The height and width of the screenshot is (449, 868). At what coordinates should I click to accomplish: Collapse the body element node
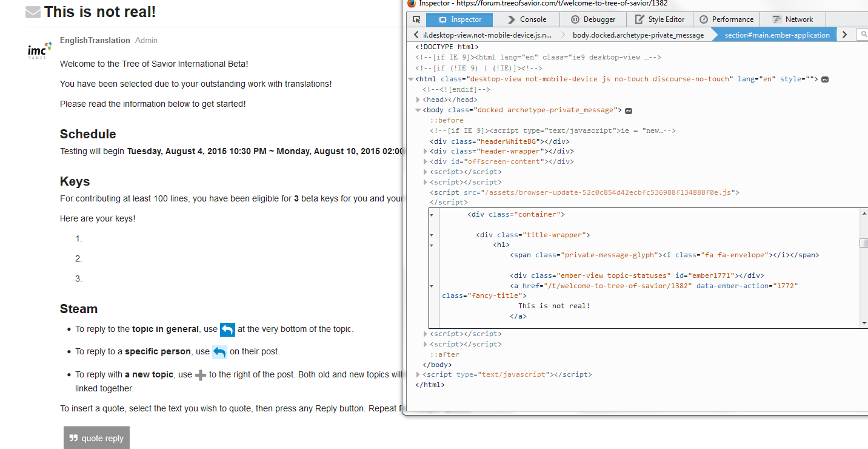tap(418, 110)
